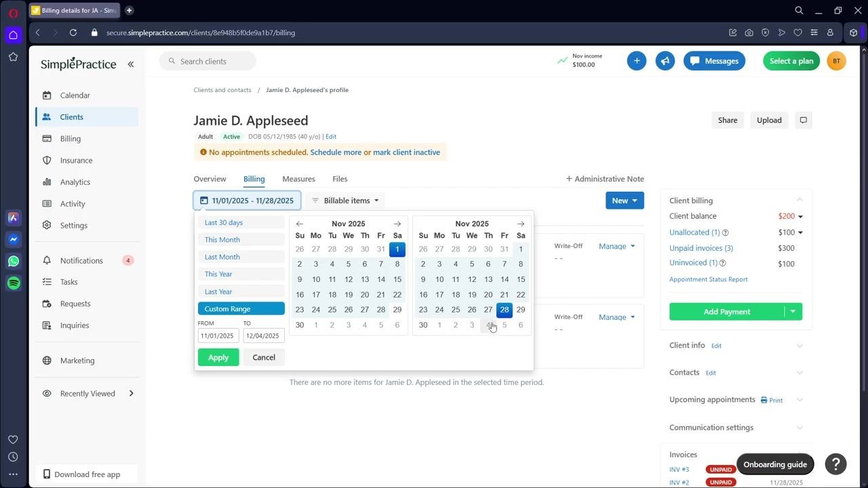Open the Appointment Status Report
The width and height of the screenshot is (868, 488).
click(709, 279)
